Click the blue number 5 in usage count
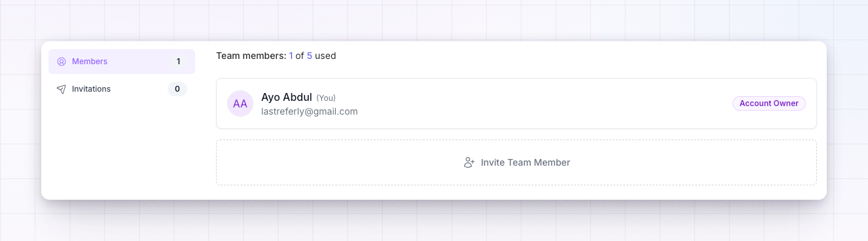This screenshot has height=241, width=868. click(310, 56)
